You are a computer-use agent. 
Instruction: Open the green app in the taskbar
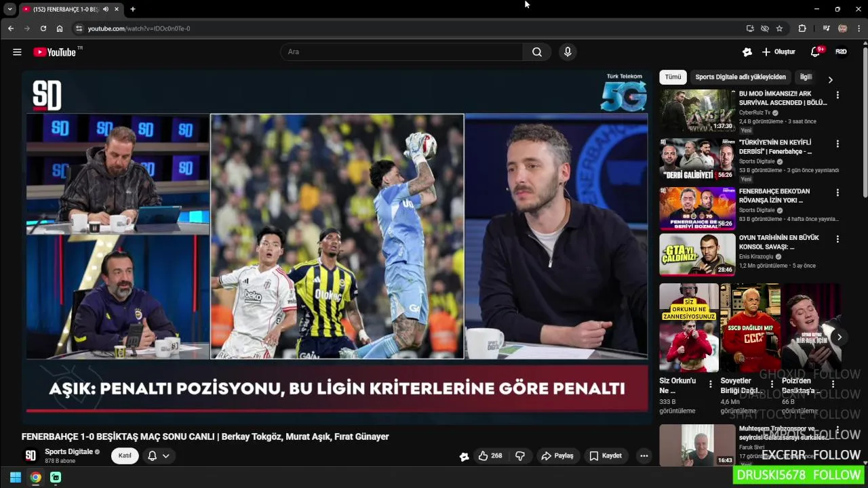(x=56, y=477)
